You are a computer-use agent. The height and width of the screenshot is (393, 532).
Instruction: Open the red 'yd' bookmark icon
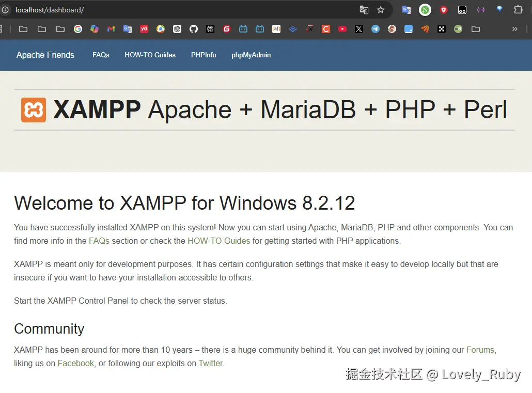tap(144, 29)
